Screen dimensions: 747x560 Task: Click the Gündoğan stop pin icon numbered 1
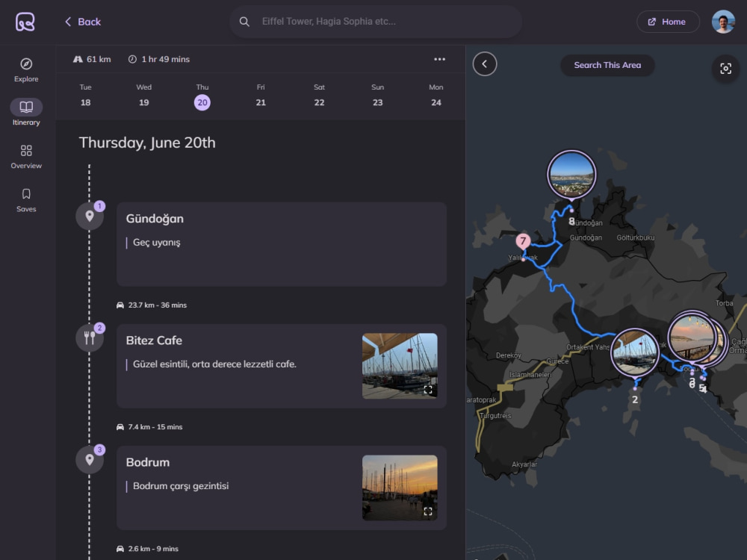click(x=90, y=217)
